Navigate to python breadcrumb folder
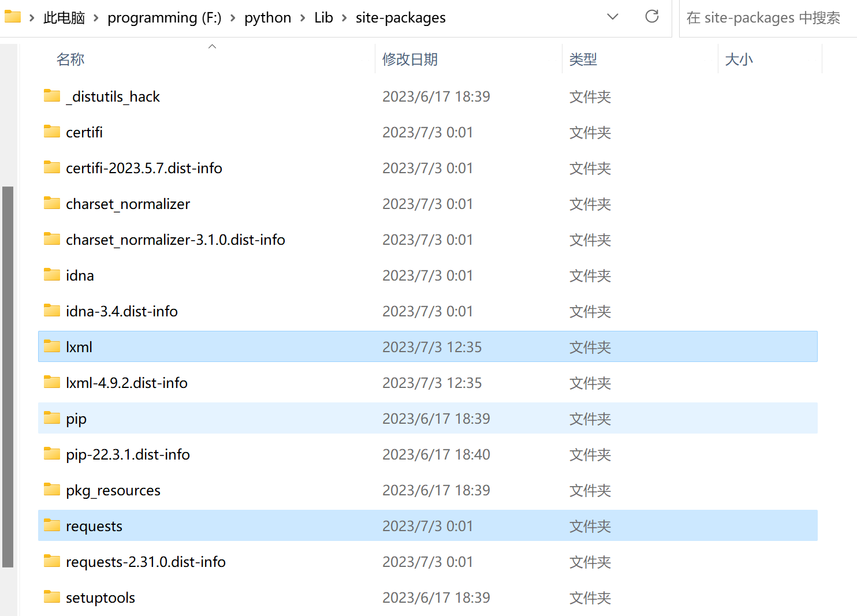Viewport: 857px width, 616px height. click(x=268, y=18)
